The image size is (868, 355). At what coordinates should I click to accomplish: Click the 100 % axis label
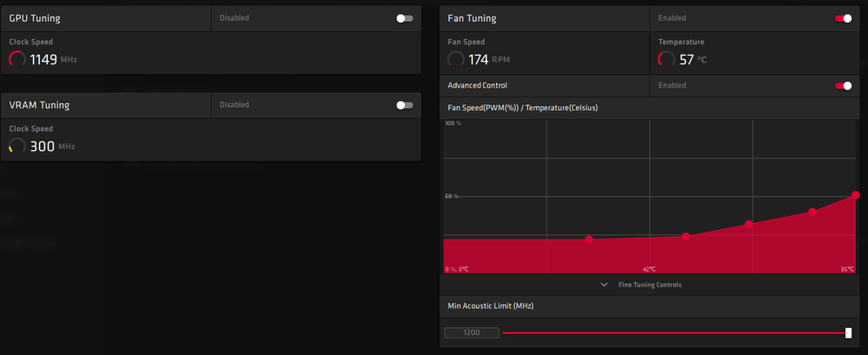(x=454, y=122)
